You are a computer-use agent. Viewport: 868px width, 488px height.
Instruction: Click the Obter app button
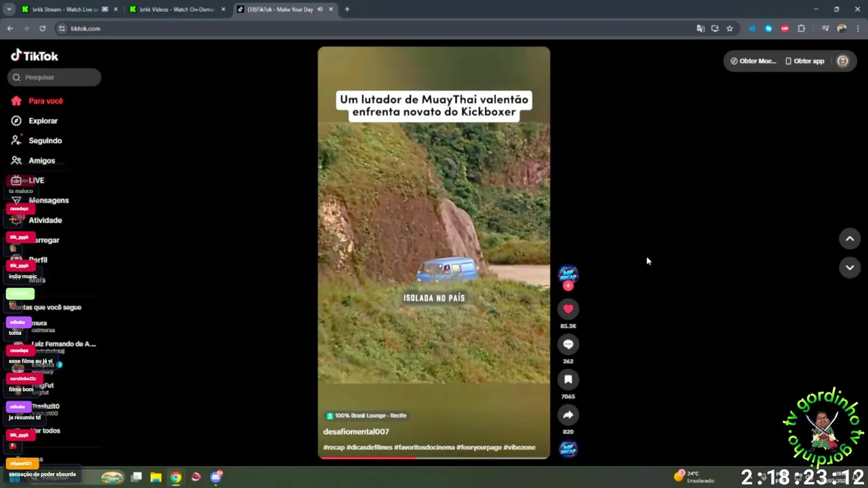pyautogui.click(x=805, y=61)
